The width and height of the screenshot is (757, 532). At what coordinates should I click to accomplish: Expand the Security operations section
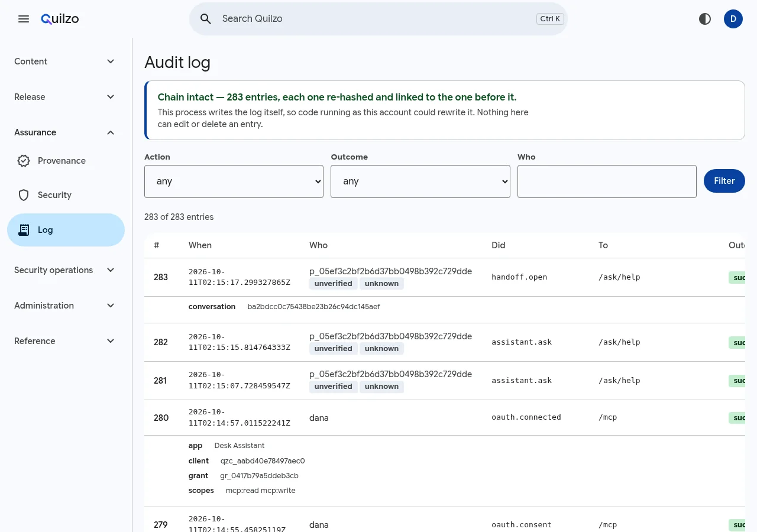(x=66, y=270)
